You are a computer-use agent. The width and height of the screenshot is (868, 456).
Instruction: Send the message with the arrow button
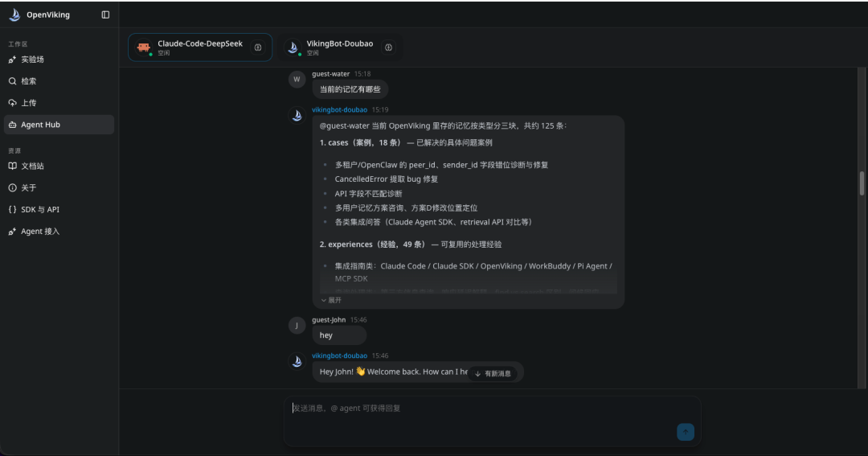(x=686, y=432)
